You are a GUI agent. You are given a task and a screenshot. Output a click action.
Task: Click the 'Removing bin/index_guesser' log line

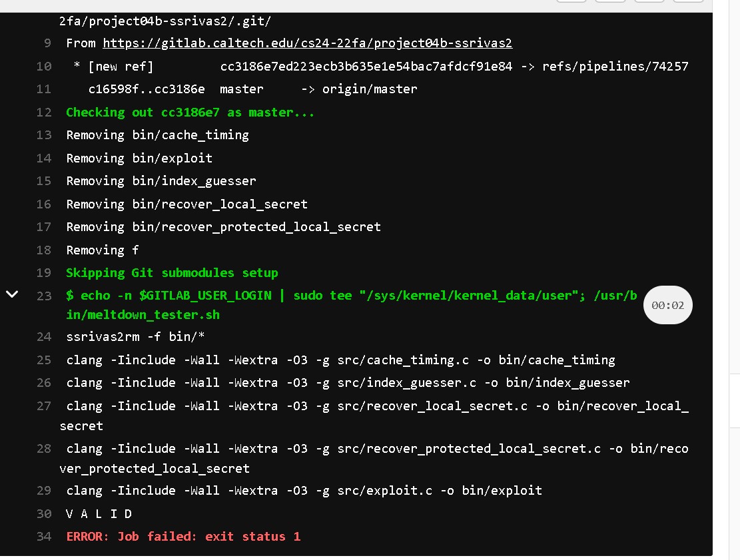click(161, 181)
